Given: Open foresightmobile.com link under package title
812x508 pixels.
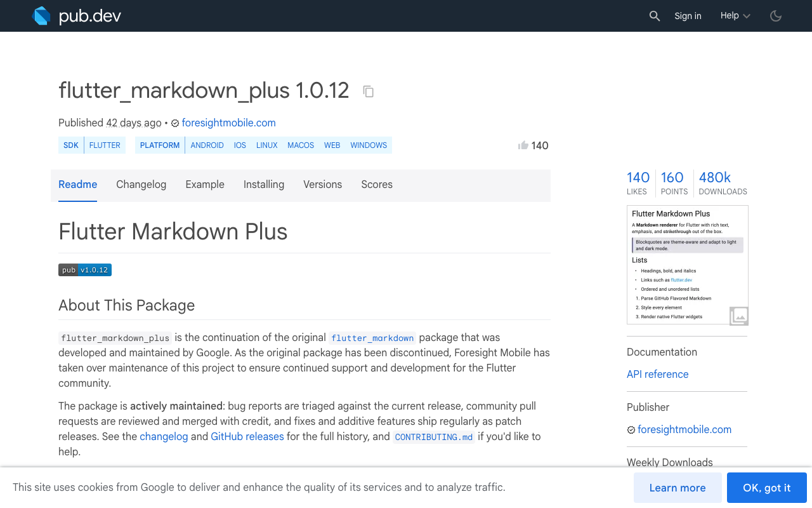Looking at the screenshot, I should click(x=228, y=123).
